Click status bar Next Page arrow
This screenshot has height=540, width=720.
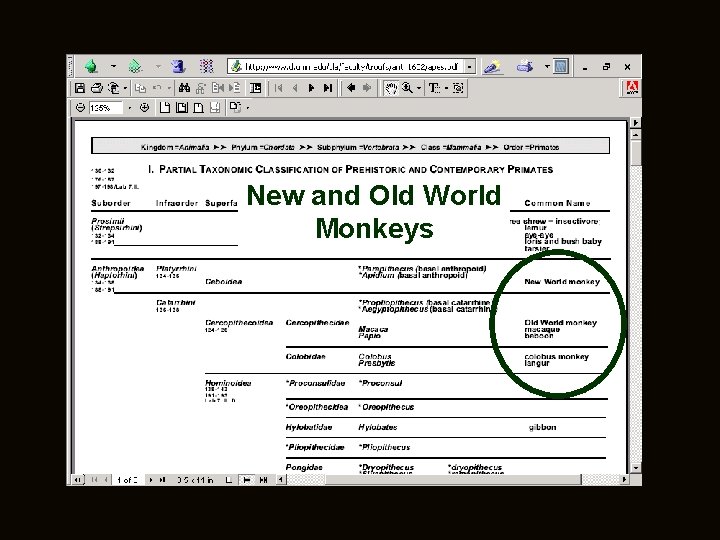pyautogui.click(x=151, y=480)
